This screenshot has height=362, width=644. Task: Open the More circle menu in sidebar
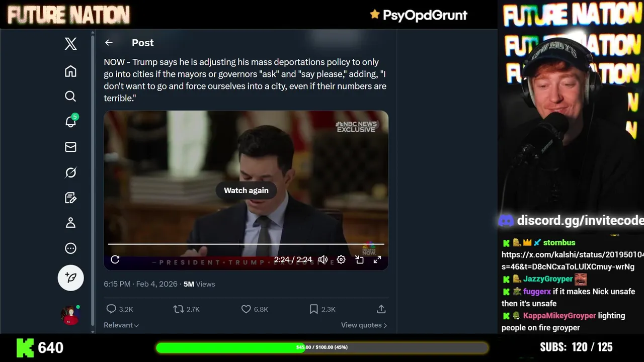click(x=70, y=248)
